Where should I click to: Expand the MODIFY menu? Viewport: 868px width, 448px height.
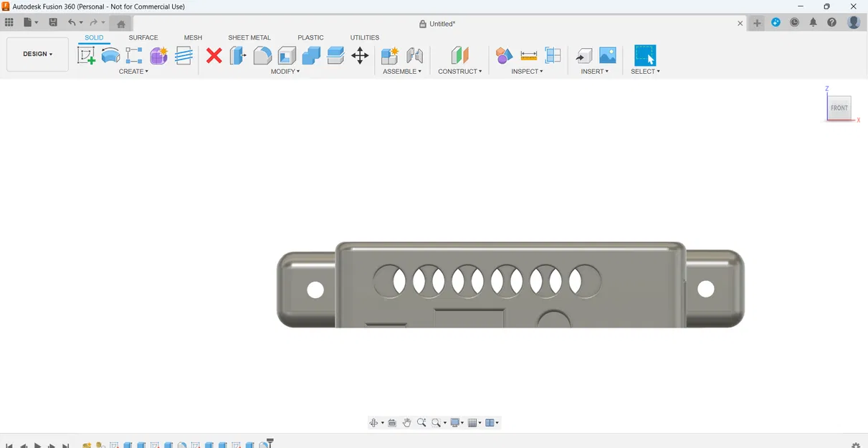click(x=285, y=71)
